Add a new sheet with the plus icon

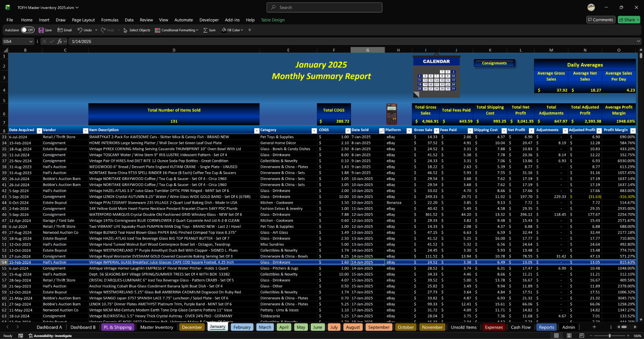(594, 327)
